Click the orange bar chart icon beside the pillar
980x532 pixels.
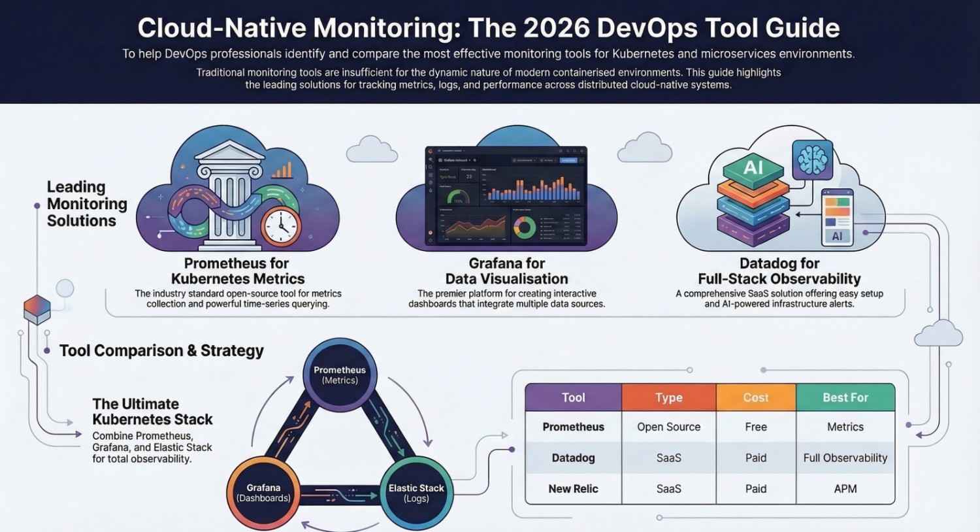(282, 171)
